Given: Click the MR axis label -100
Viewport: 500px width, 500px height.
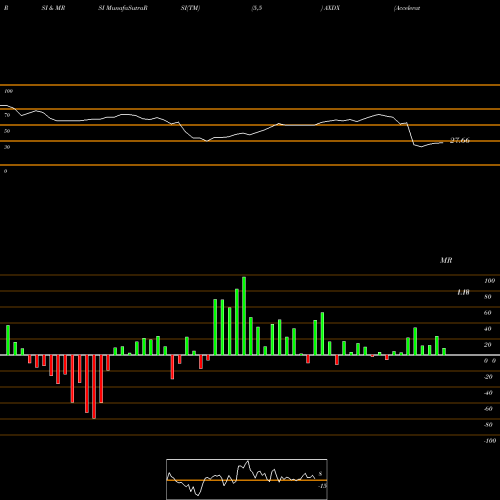Looking at the screenshot, I should (490, 441).
